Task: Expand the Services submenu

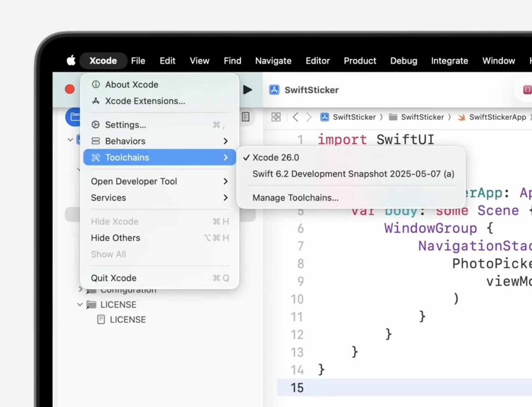Action: (x=159, y=198)
